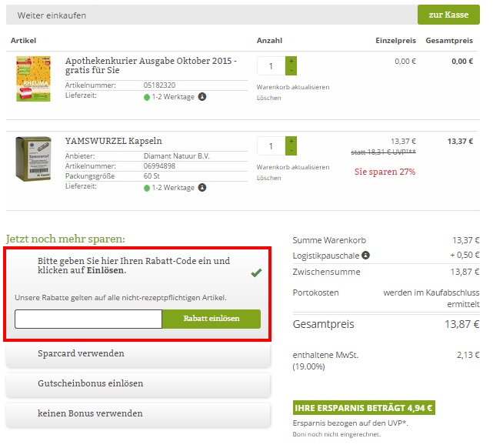The width and height of the screenshot is (493, 448).
Task: Open the Apothekenkurier magazine thumbnail
Action: (33, 79)
